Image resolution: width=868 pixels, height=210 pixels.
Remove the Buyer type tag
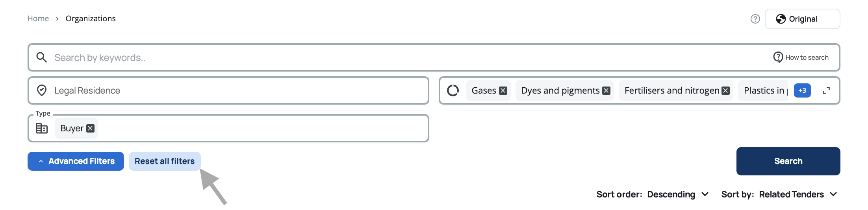(91, 129)
